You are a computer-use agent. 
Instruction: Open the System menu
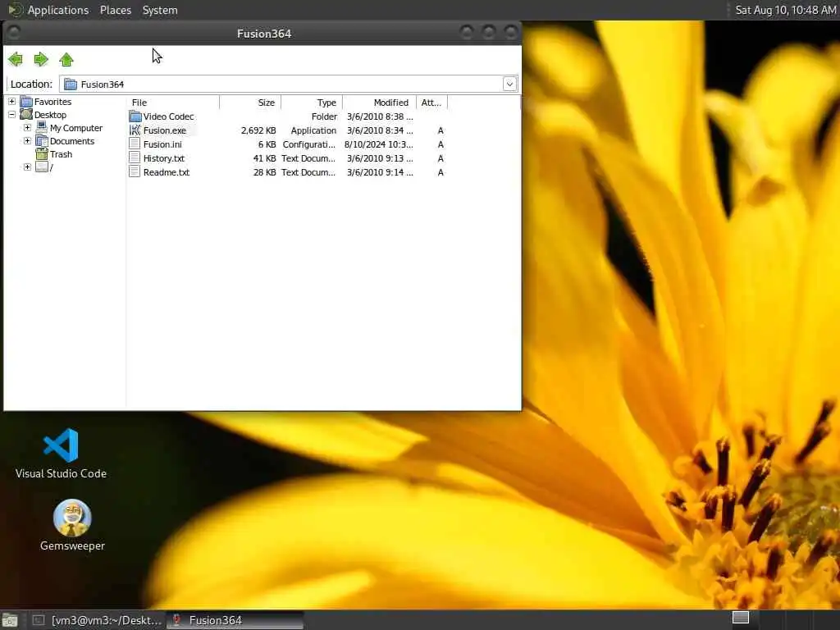(x=160, y=10)
